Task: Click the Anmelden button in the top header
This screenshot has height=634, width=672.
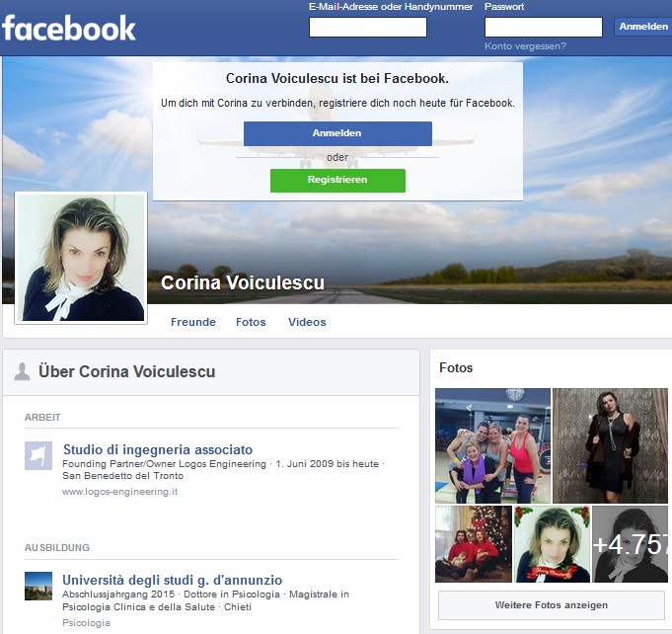Action: 643,27
